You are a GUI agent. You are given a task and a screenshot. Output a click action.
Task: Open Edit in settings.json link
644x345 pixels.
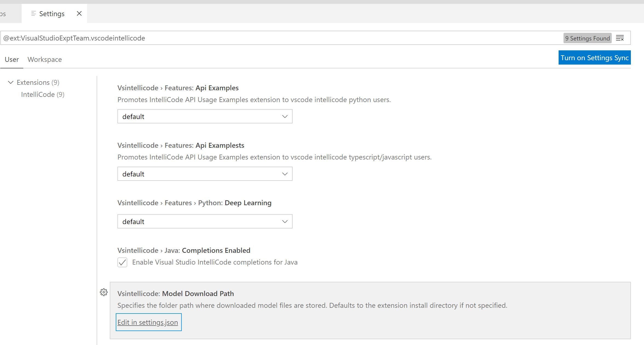[148, 322]
